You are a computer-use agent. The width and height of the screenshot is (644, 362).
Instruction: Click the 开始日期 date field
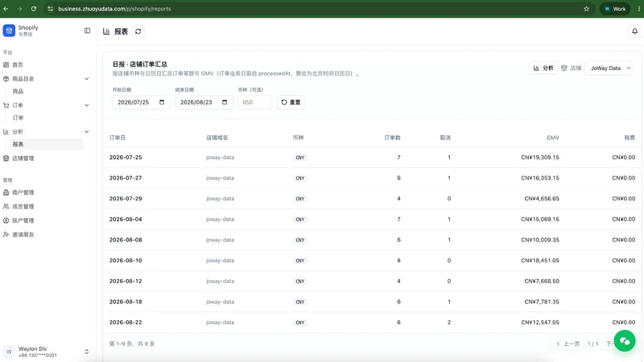[x=142, y=102]
